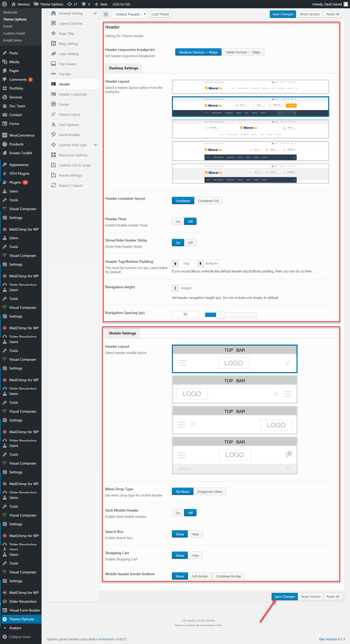Expand the Custom Post Type section chevron
This screenshot has height=644, width=350.
coord(95,145)
